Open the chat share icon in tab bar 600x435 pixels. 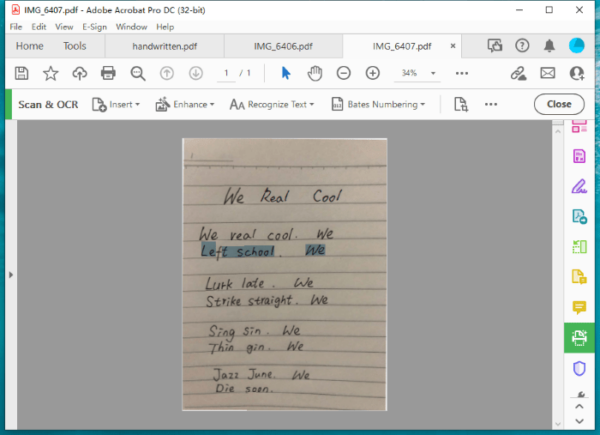(495, 46)
